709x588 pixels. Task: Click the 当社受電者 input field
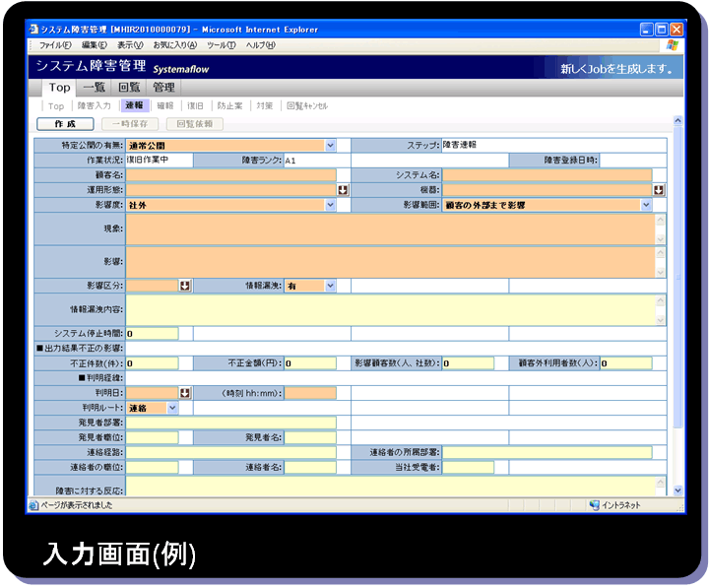(x=468, y=467)
